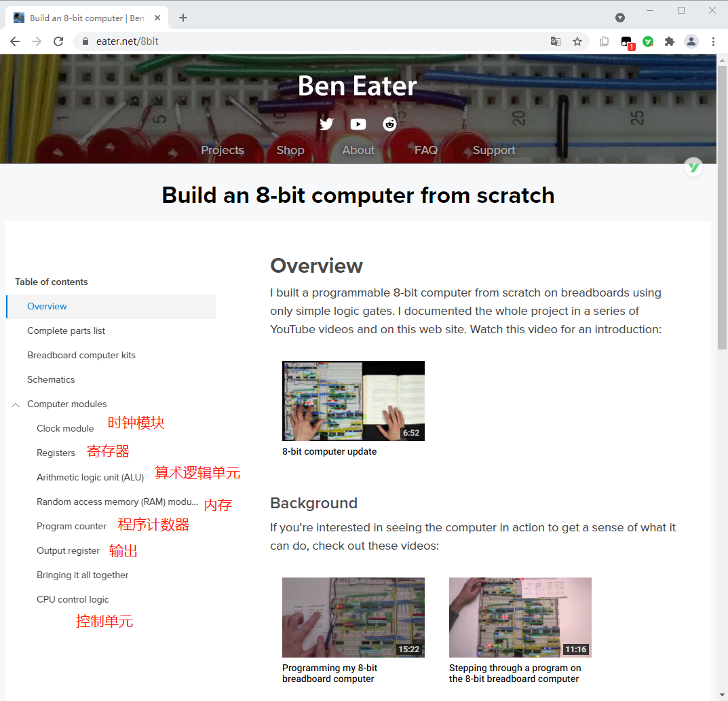Open the Shop page
The width and height of the screenshot is (728, 701).
click(290, 150)
